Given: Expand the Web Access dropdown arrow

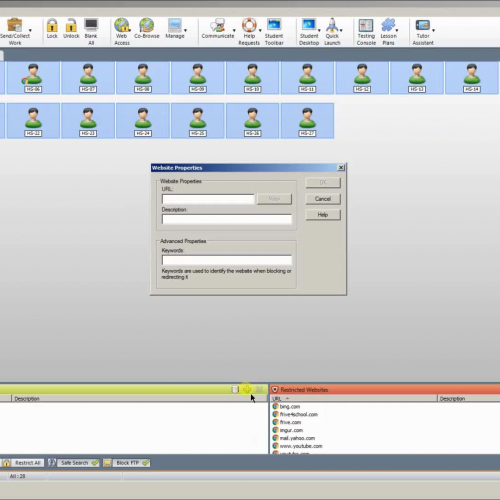Looking at the screenshot, I should point(129,30).
